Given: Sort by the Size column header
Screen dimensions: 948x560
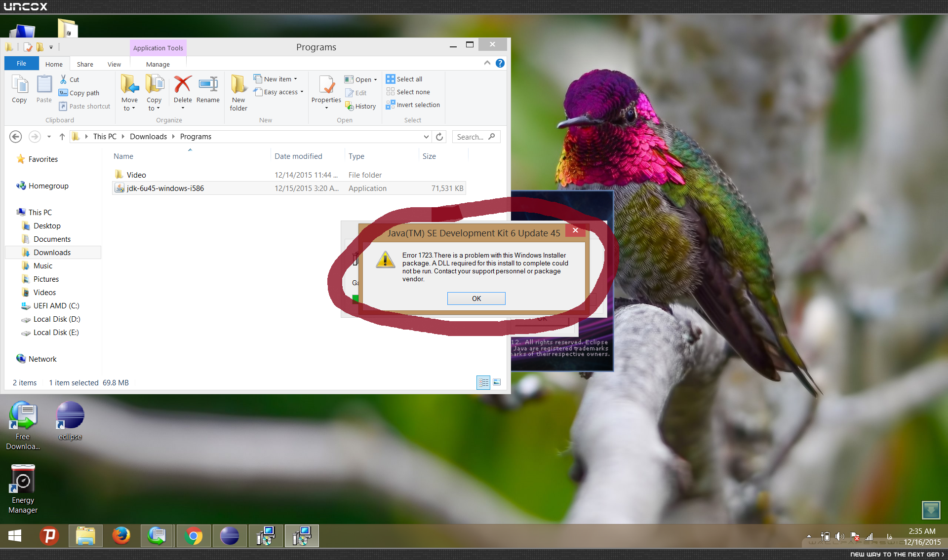Looking at the screenshot, I should pos(429,156).
